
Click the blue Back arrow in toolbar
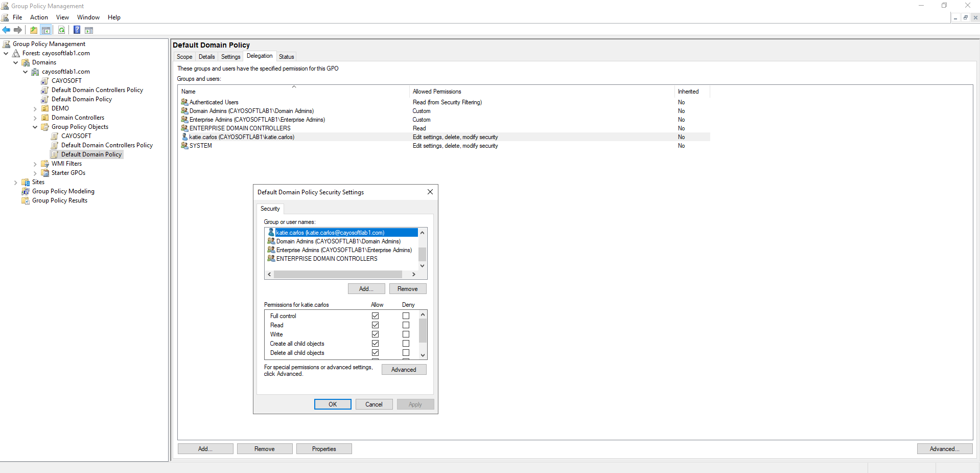point(6,30)
